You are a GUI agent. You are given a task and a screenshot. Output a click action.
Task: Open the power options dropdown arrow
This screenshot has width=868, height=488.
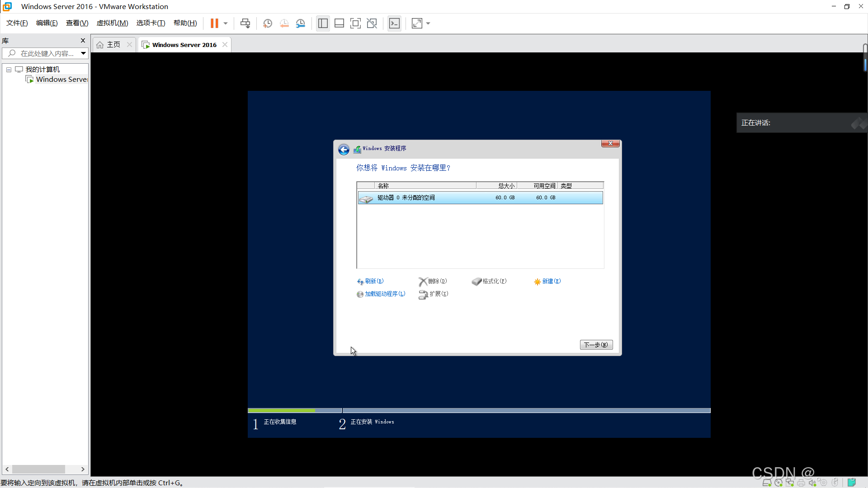pyautogui.click(x=226, y=23)
